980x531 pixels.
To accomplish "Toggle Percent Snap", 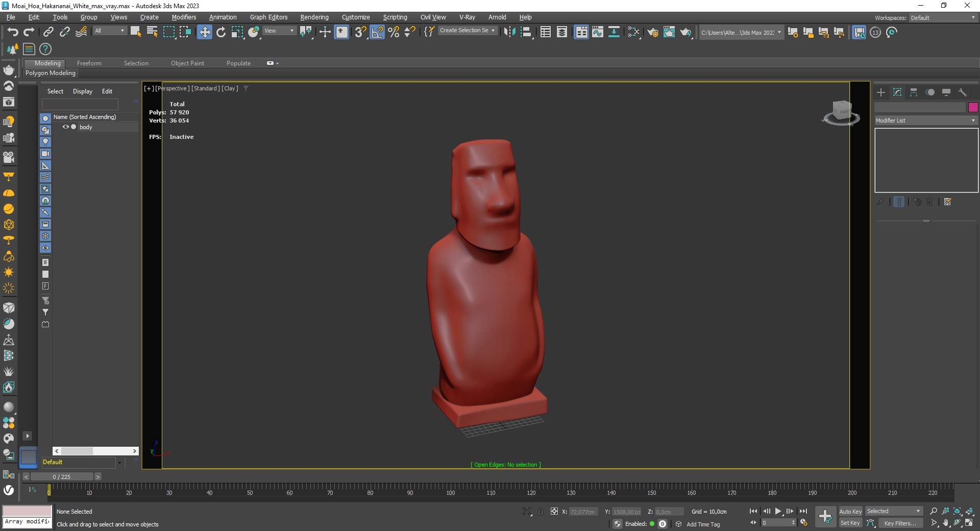I will coord(394,32).
